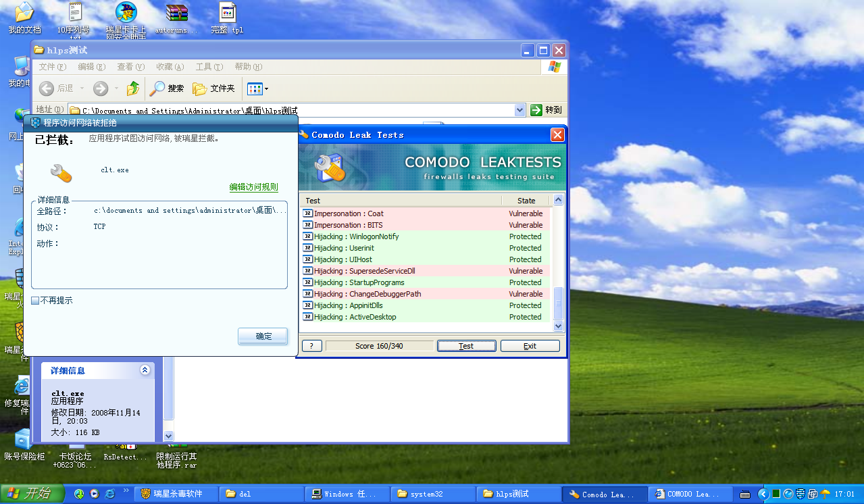Click the 确定 button
Viewport: 864px width, 504px height.
[x=263, y=336]
